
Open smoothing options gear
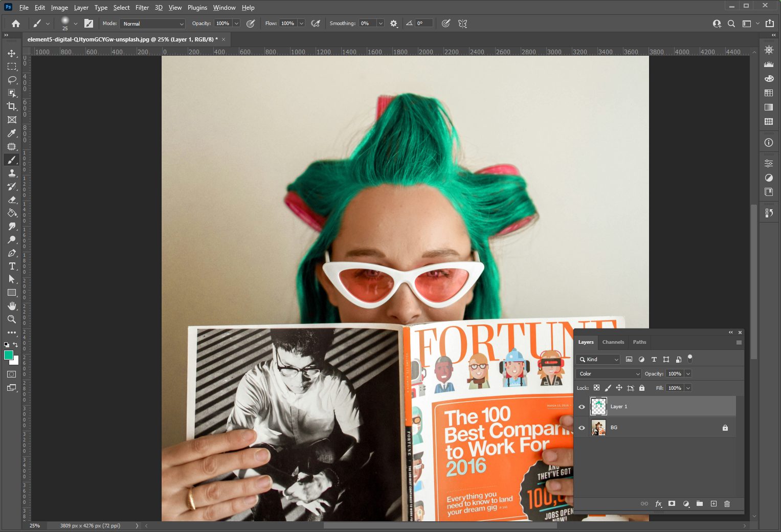[393, 24]
